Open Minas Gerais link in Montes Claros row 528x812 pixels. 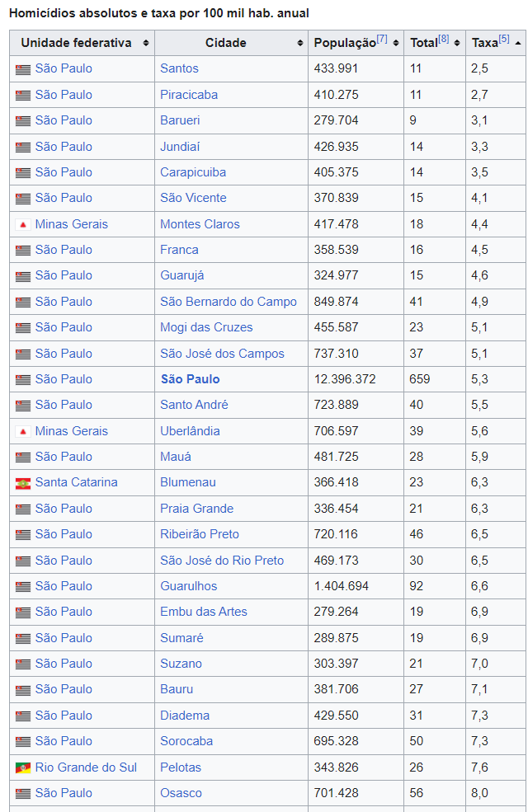(x=72, y=224)
